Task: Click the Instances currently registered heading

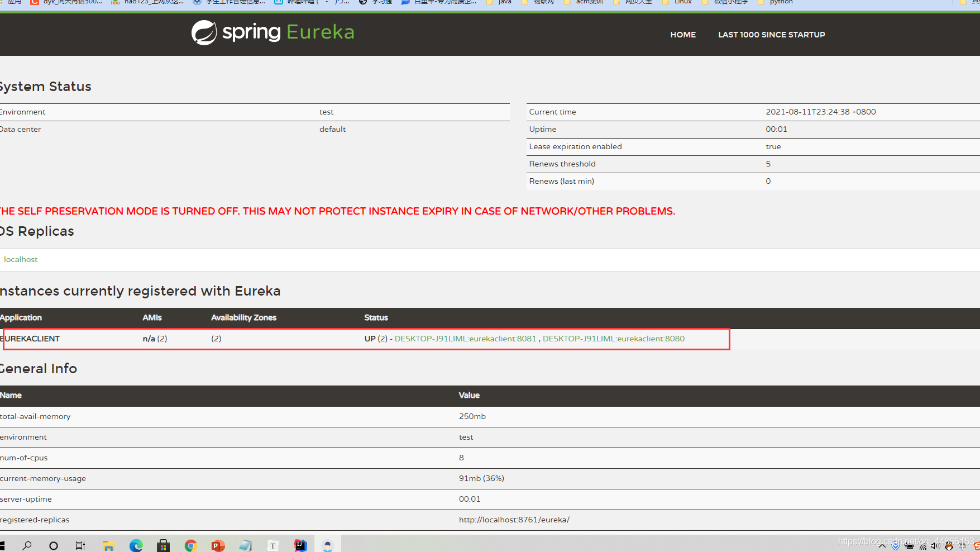Action: pos(140,291)
